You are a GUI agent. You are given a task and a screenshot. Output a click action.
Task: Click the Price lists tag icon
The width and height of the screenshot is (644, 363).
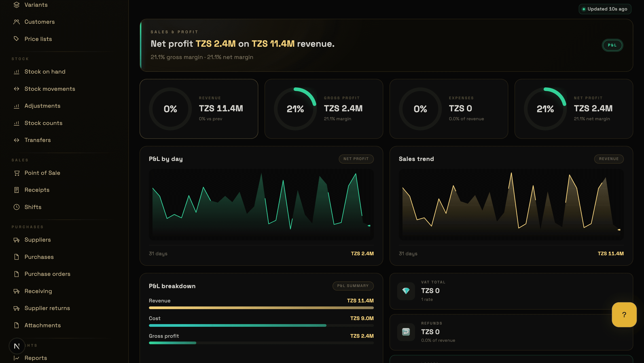17,39
